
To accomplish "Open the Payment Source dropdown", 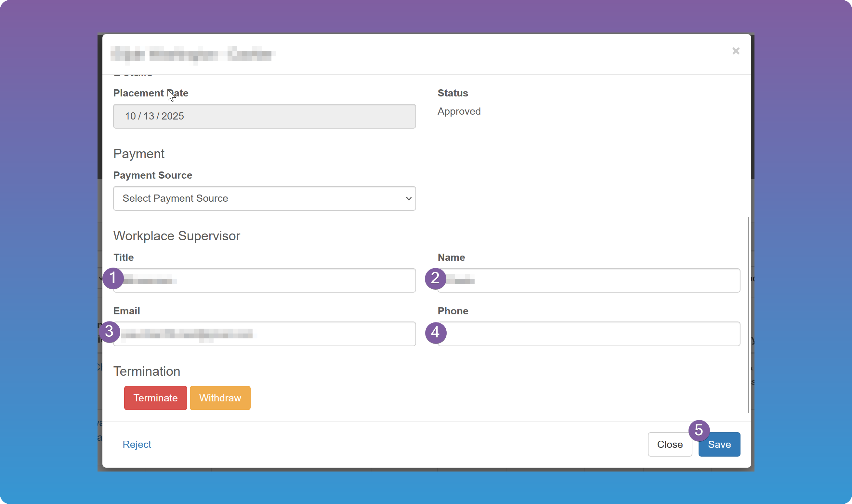I will point(264,198).
